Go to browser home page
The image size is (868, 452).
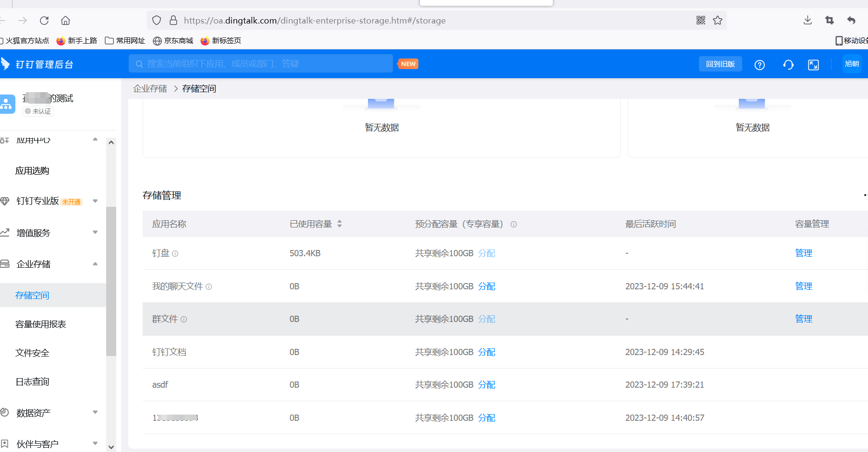65,21
